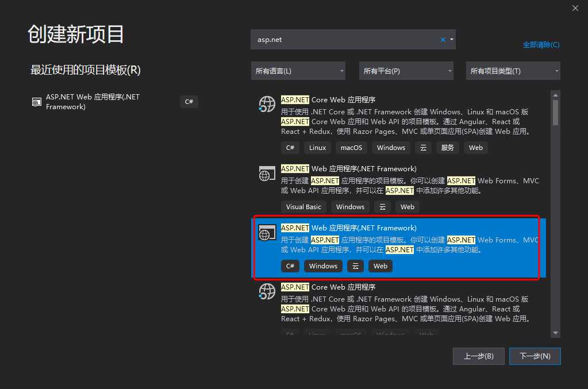The image size is (588, 389).
Task: Click the 全部清除 clear all link
Action: click(x=540, y=45)
